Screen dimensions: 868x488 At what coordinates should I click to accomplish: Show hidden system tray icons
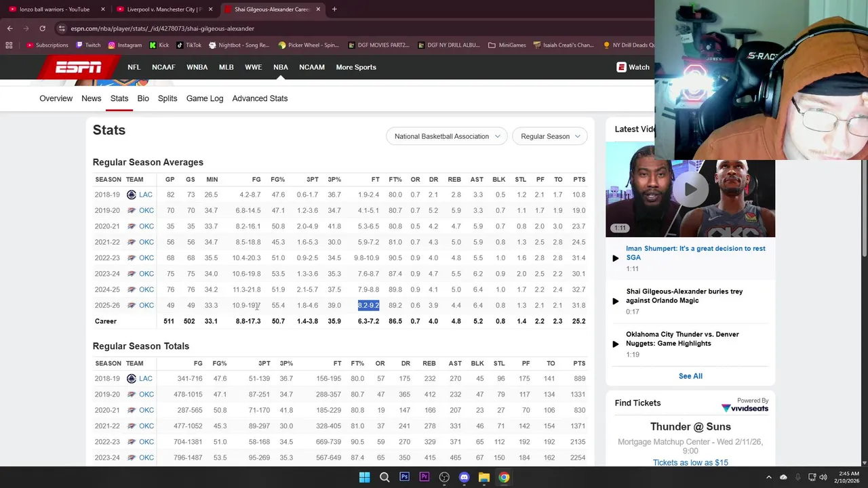[x=769, y=477]
